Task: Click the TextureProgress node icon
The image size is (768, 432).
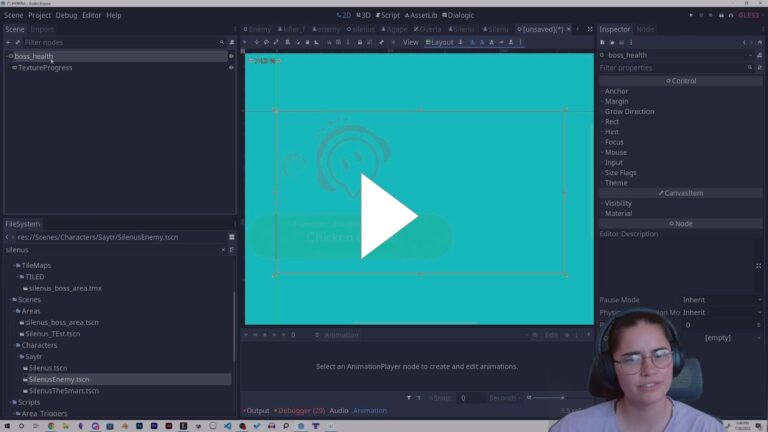Action: pyautogui.click(x=14, y=68)
